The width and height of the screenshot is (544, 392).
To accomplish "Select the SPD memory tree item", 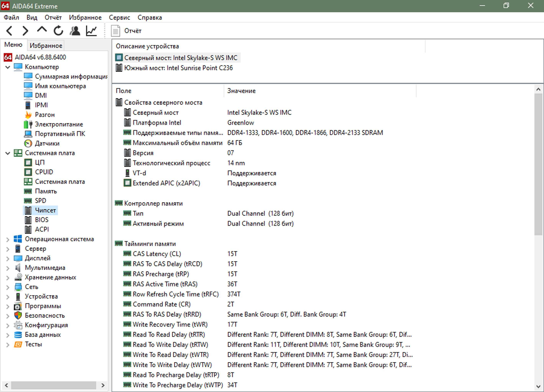I will tap(40, 201).
